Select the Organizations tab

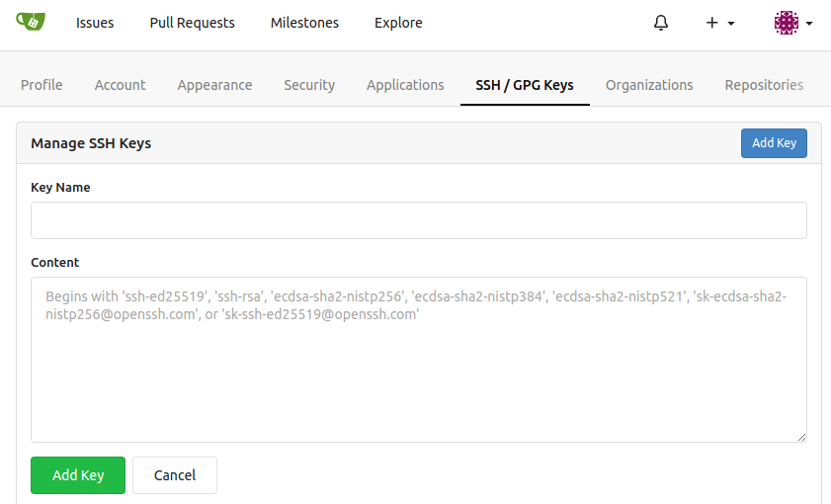click(649, 85)
